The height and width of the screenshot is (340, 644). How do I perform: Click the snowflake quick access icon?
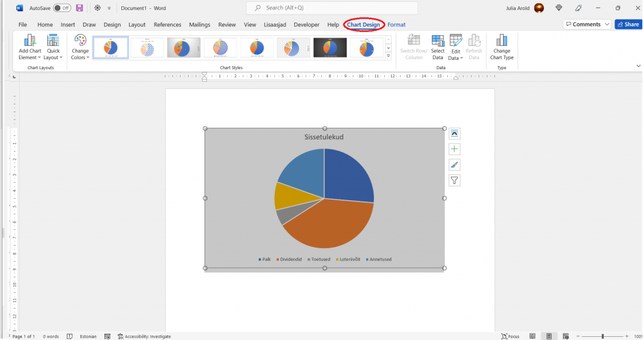[x=97, y=8]
